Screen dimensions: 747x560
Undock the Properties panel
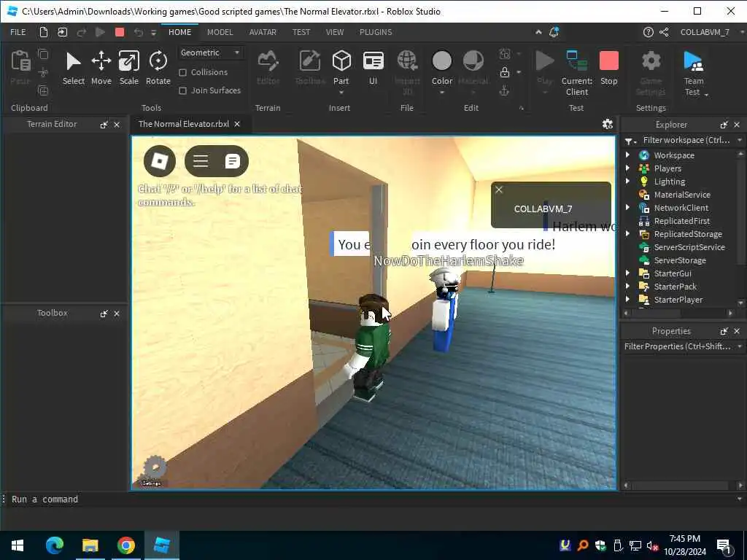(x=724, y=331)
